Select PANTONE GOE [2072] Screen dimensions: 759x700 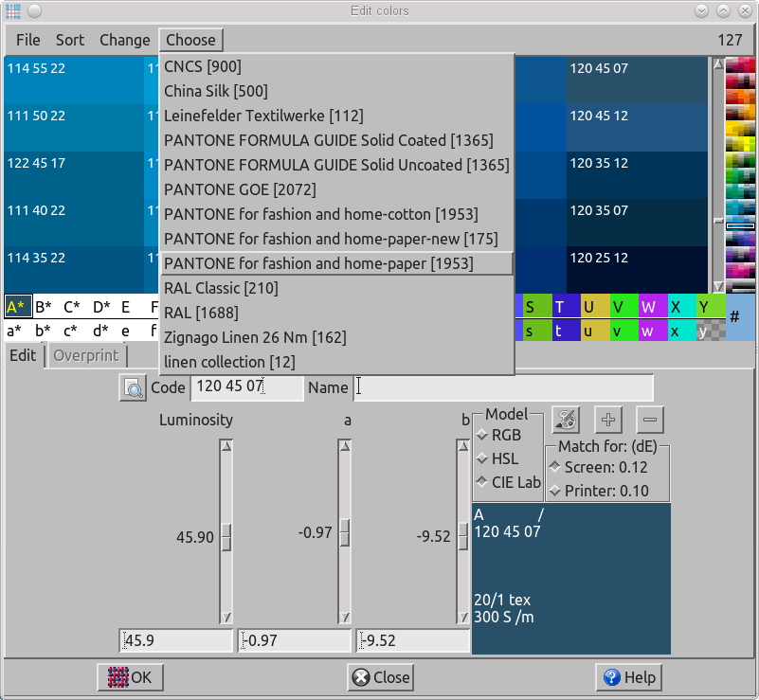click(x=336, y=190)
